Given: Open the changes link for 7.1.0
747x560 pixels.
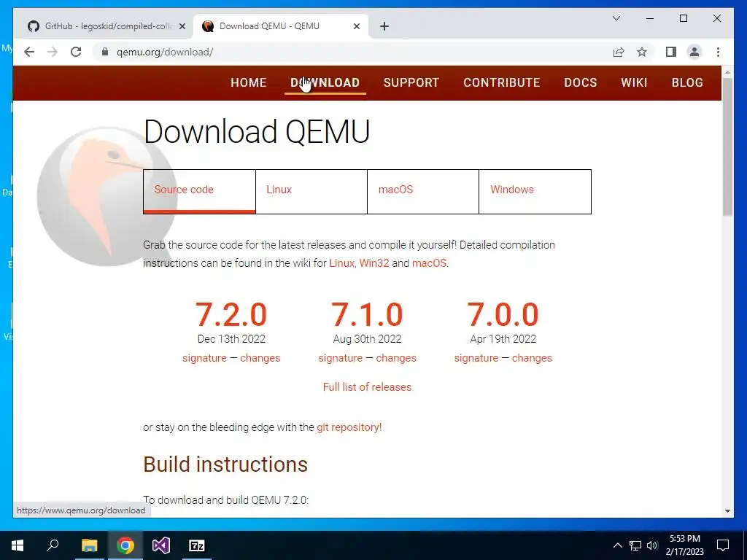Looking at the screenshot, I should coord(396,358).
